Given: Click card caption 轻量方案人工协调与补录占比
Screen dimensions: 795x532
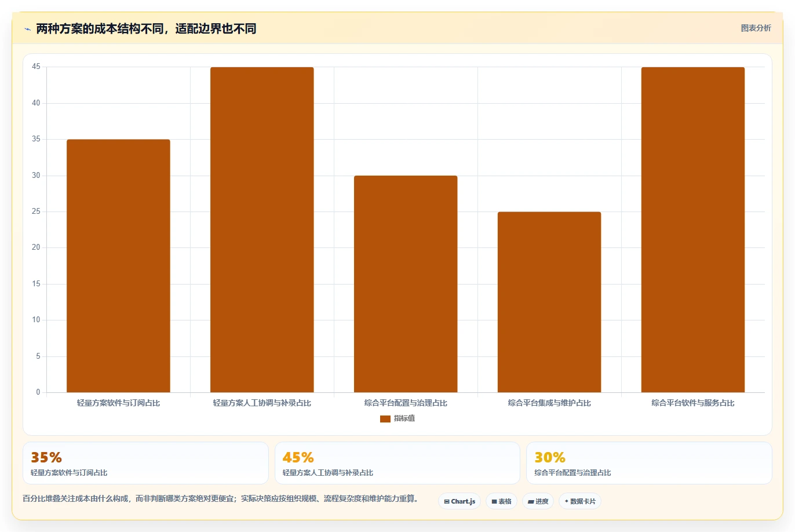Looking at the screenshot, I should (x=328, y=473).
